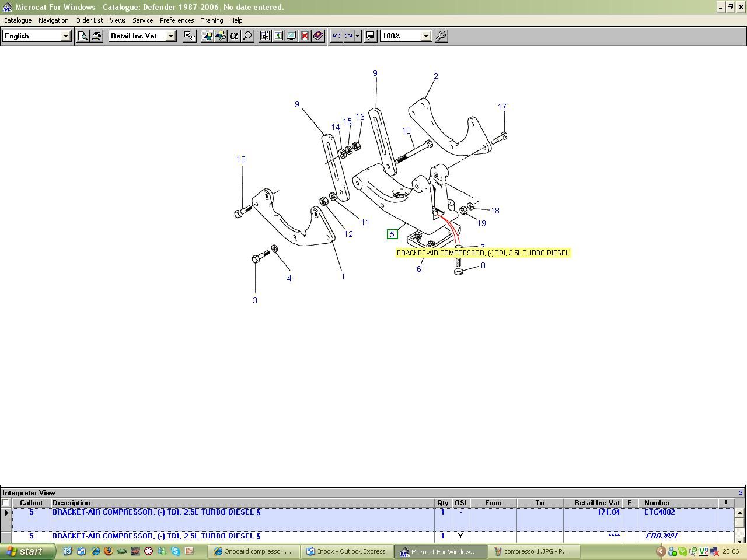Click the notes speech bubble icon

[x=370, y=36]
